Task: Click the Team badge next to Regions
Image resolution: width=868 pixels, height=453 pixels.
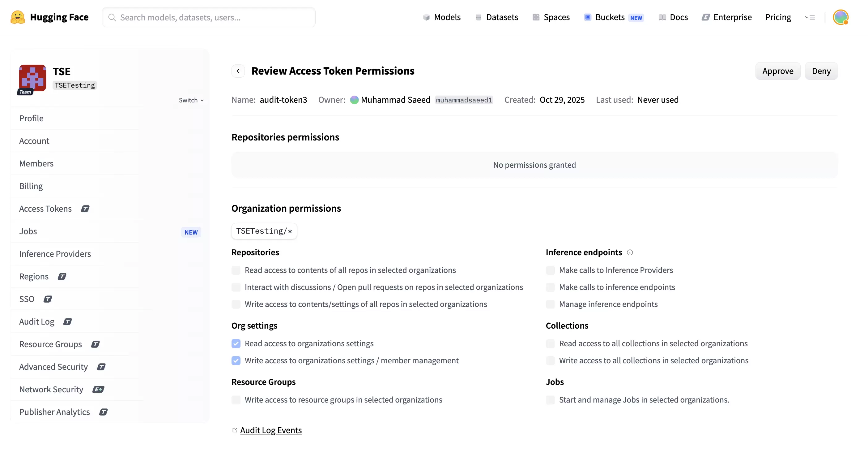Action: click(x=62, y=277)
